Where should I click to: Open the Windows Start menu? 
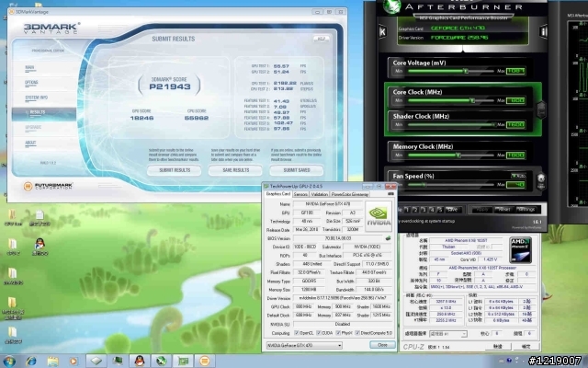8,361
